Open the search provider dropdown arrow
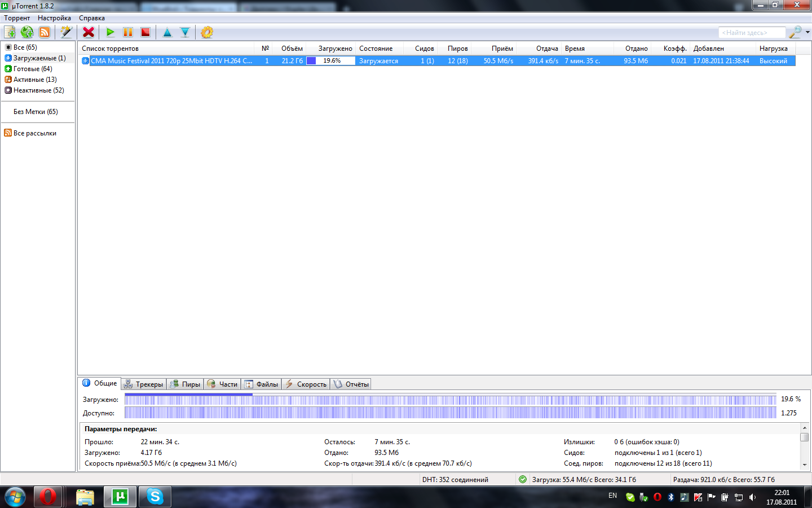Screen dimensions: 812x508 [x=807, y=32]
